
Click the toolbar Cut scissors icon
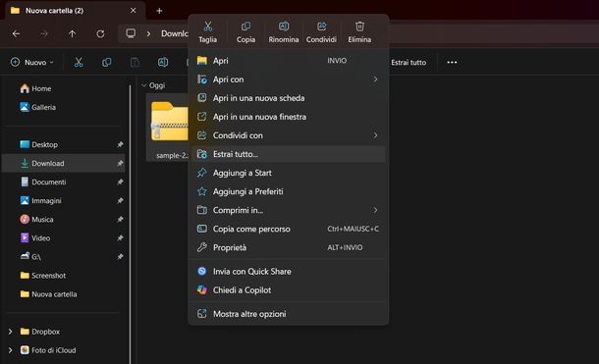coord(79,62)
